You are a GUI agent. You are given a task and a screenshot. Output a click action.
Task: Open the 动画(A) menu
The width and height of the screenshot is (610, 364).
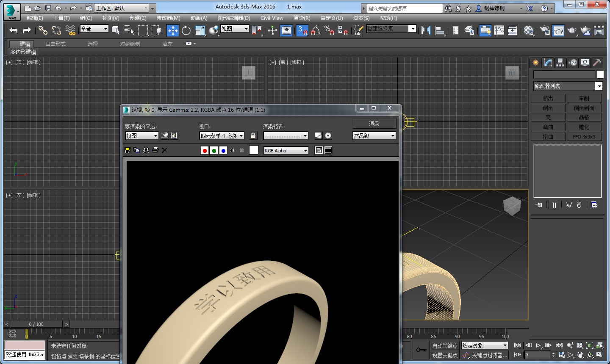pyautogui.click(x=199, y=18)
